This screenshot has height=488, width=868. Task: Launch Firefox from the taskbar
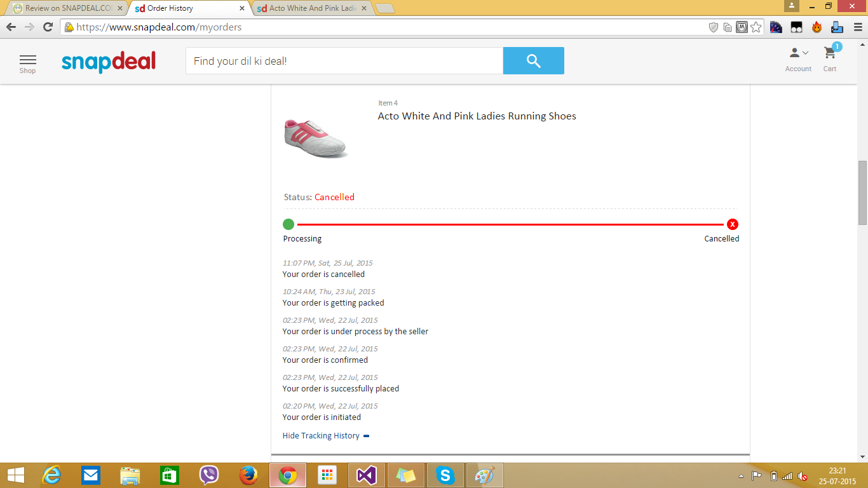click(248, 475)
